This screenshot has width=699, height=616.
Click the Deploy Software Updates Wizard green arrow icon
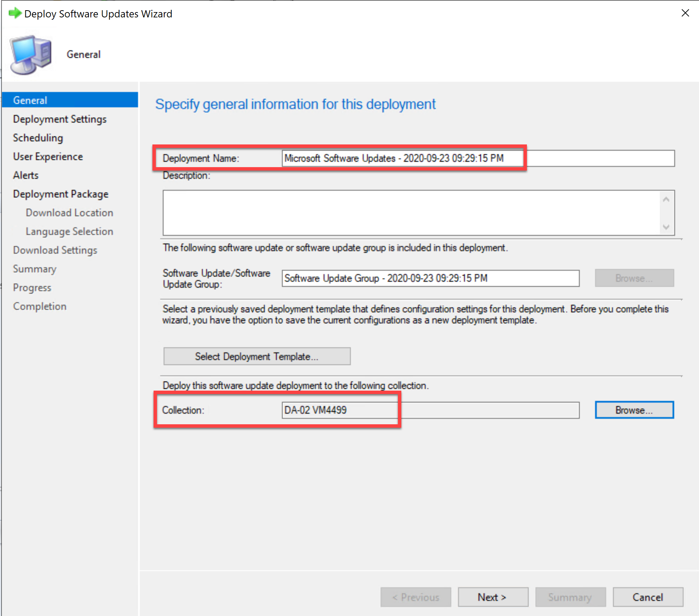point(15,13)
